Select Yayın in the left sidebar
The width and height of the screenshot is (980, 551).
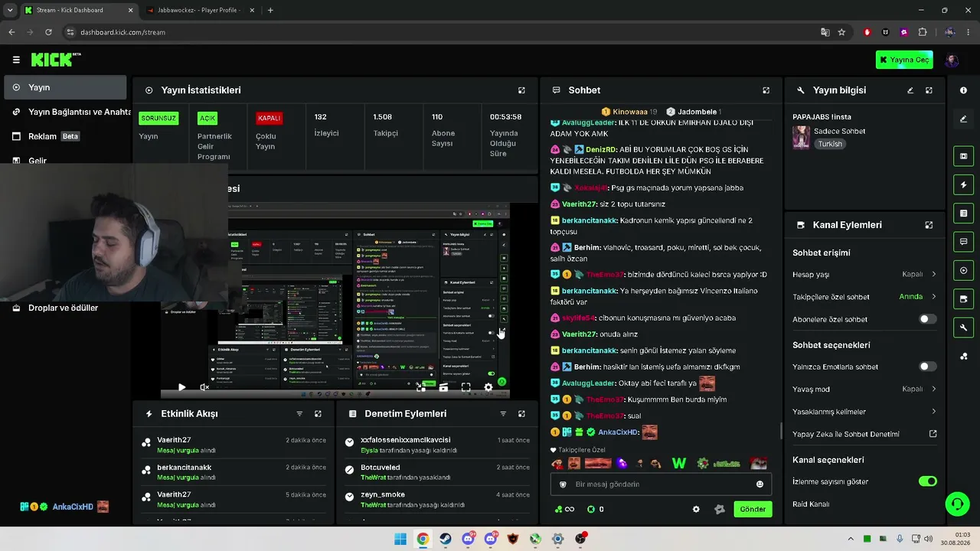[65, 87]
